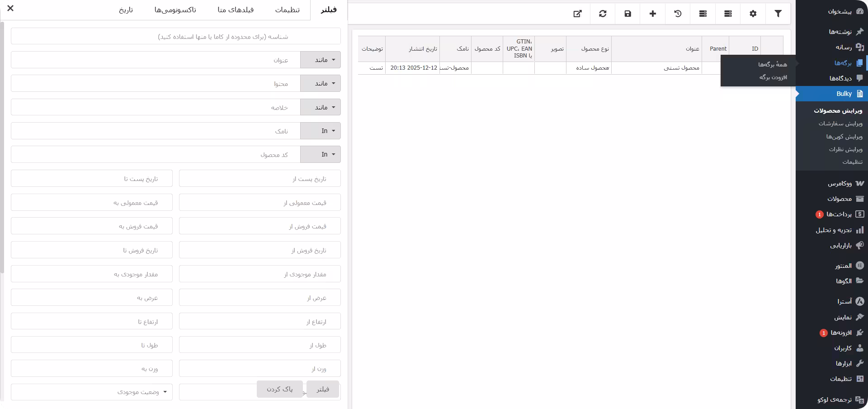Open Bulky تنظیمات submenu link
The width and height of the screenshot is (868, 409).
pyautogui.click(x=853, y=162)
